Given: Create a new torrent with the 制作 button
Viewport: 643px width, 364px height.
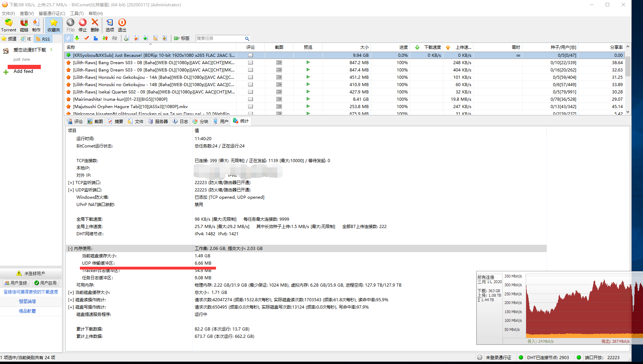Looking at the screenshot, I should (x=36, y=25).
